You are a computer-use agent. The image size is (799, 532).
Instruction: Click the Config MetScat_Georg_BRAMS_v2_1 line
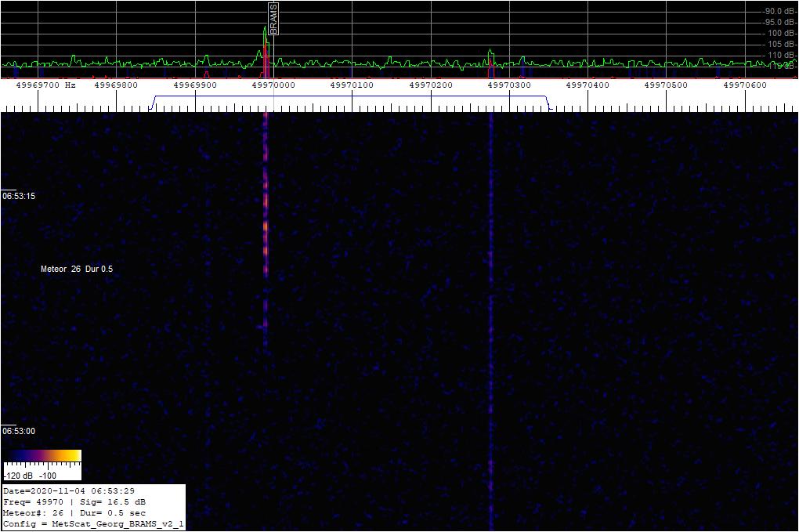tap(93, 524)
